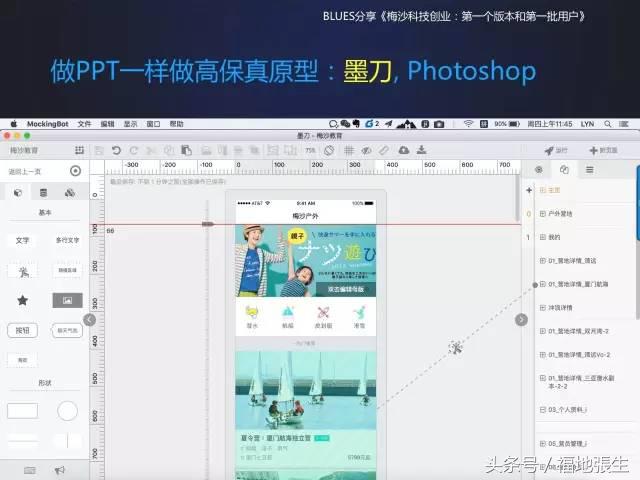This screenshot has height=480, width=640.
Task: Open the MockingBot application menu
Action: click(47, 124)
